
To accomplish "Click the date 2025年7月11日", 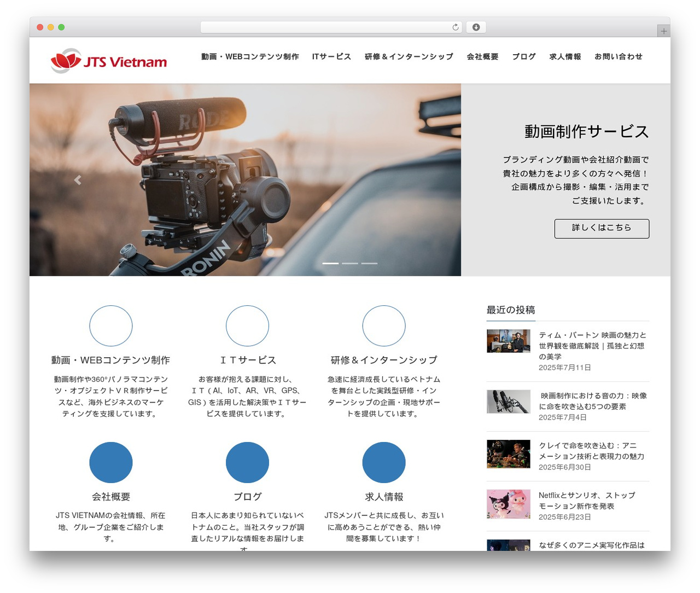I will tap(565, 368).
